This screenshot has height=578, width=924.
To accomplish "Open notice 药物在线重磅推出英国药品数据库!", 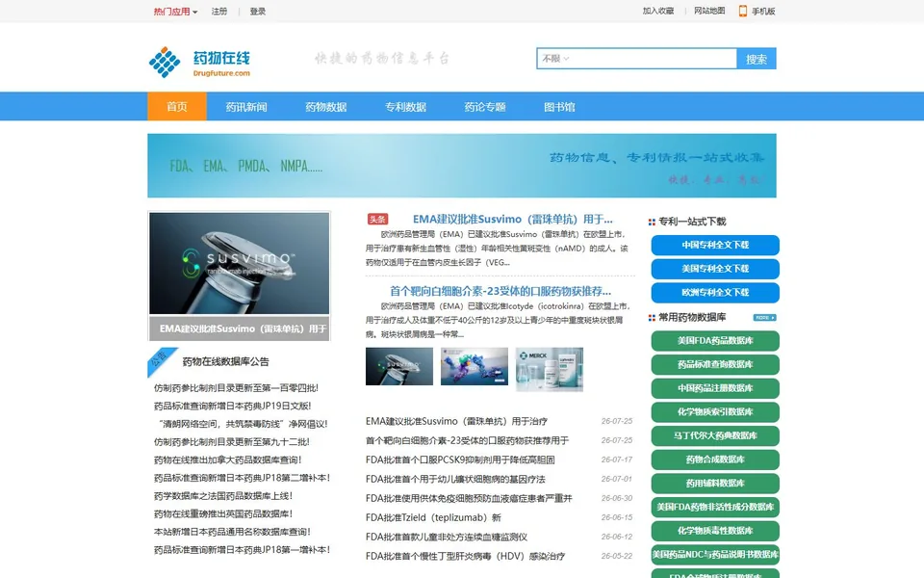I will point(223,513).
